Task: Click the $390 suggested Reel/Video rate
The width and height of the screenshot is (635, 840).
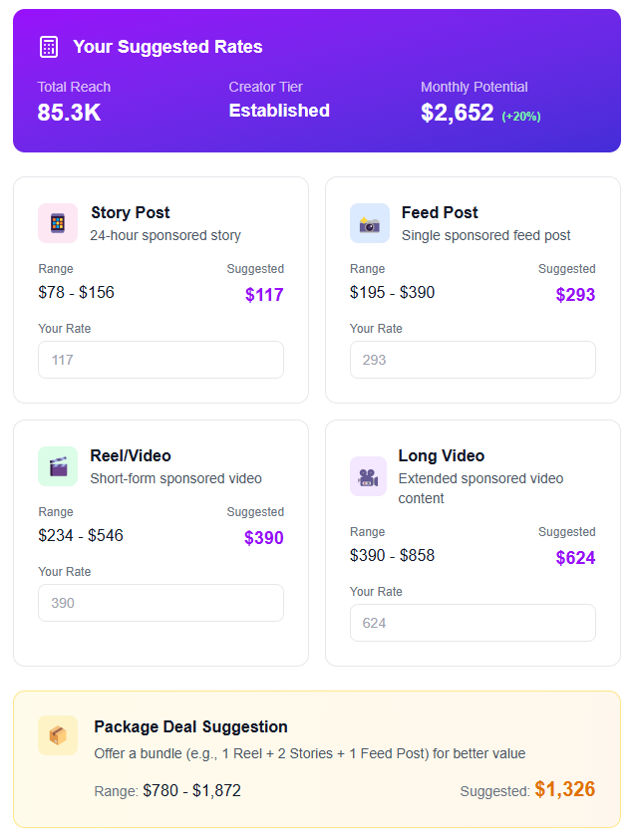Action: pyautogui.click(x=264, y=538)
